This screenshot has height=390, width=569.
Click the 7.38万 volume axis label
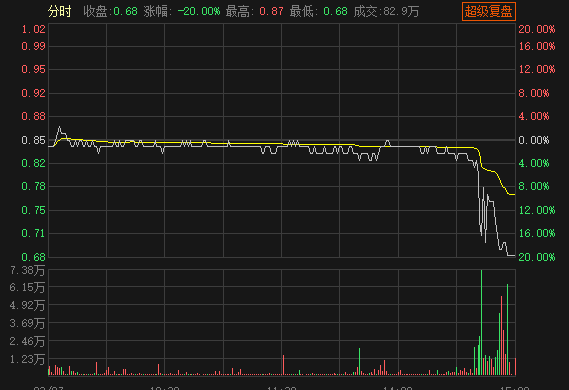27,271
